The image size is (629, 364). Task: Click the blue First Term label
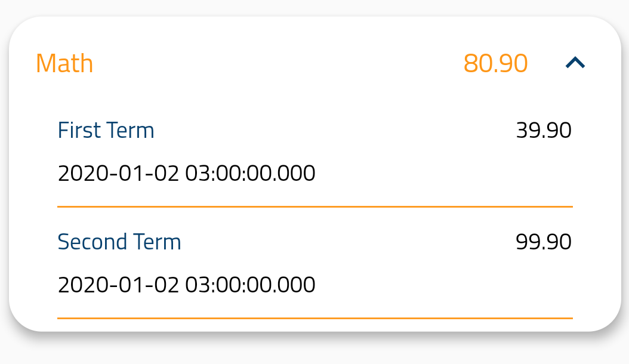(x=106, y=130)
